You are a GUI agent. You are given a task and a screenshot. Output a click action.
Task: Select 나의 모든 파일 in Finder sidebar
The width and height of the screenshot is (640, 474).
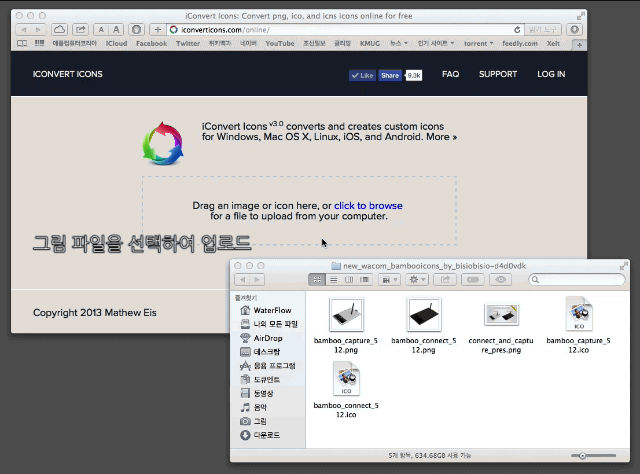(x=269, y=324)
